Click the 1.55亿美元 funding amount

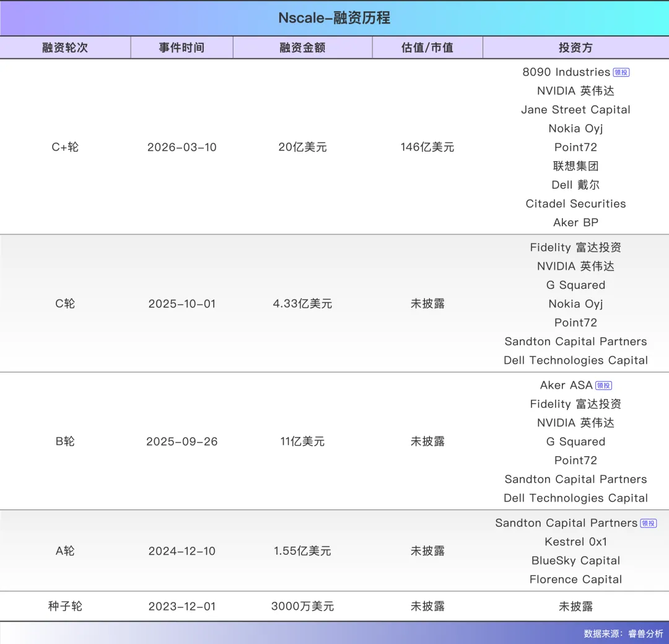click(x=302, y=551)
